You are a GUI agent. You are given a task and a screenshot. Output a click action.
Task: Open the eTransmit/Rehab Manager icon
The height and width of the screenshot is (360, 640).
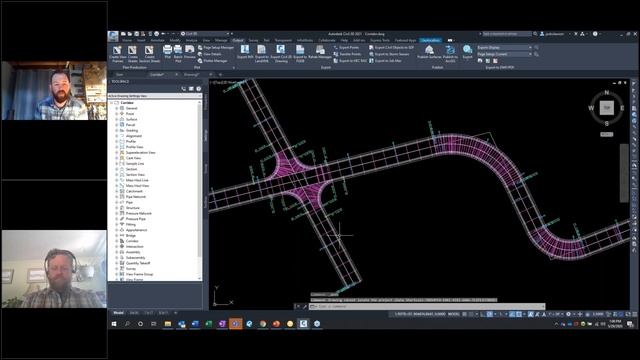320,52
